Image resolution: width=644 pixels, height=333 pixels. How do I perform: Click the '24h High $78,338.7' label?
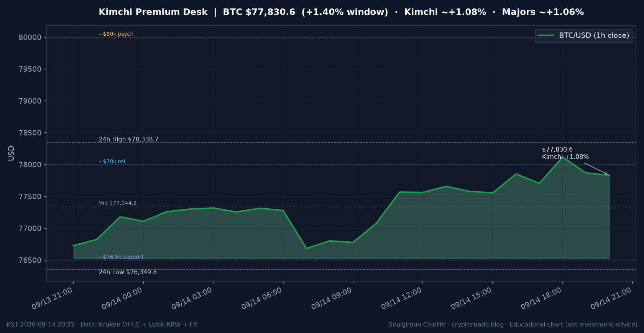pos(128,139)
